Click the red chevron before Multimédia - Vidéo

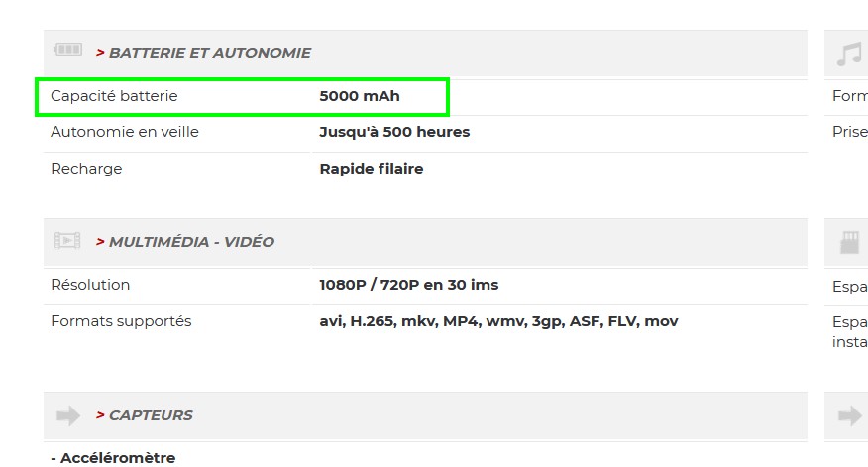click(100, 242)
